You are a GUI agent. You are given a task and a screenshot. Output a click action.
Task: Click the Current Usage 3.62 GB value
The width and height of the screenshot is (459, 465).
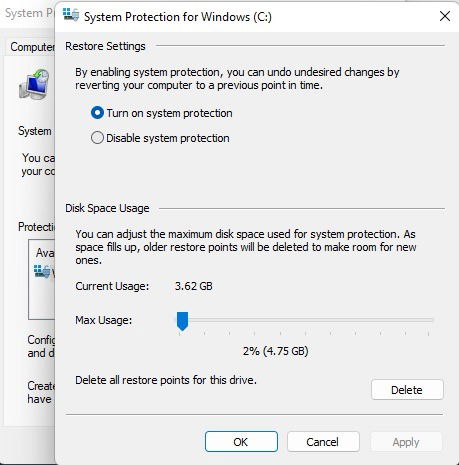click(194, 286)
